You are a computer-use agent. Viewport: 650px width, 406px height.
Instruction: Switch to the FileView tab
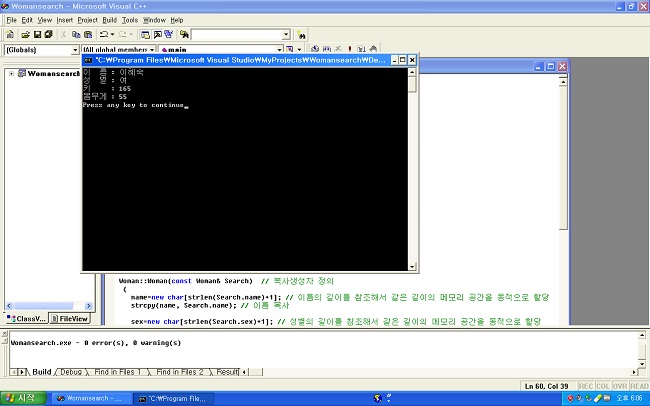click(70, 318)
